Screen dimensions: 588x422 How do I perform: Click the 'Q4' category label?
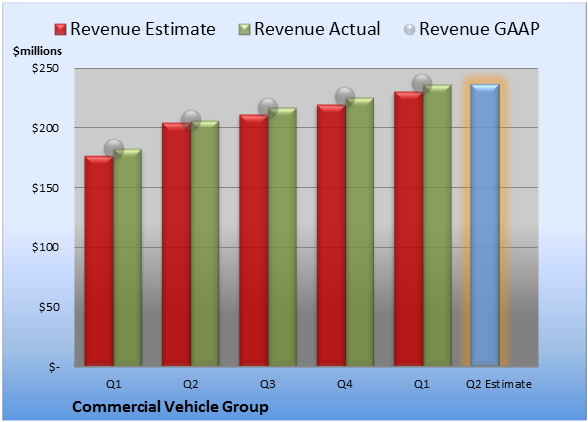tap(345, 384)
